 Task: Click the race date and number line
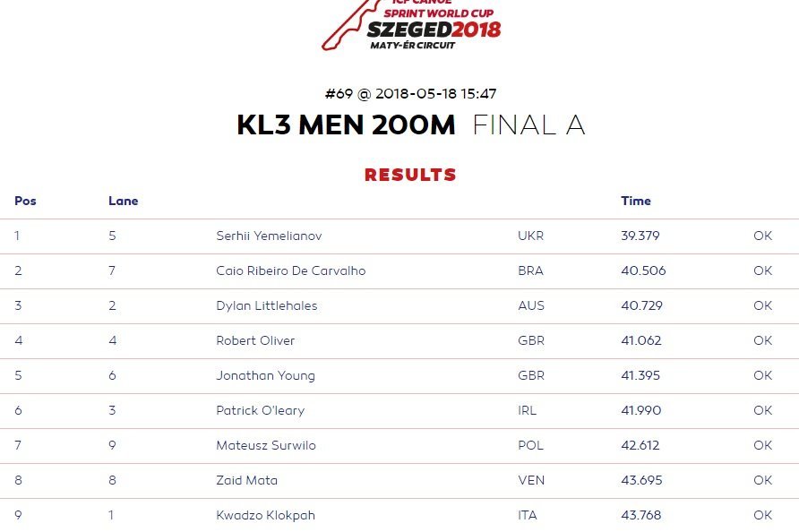[x=410, y=93]
